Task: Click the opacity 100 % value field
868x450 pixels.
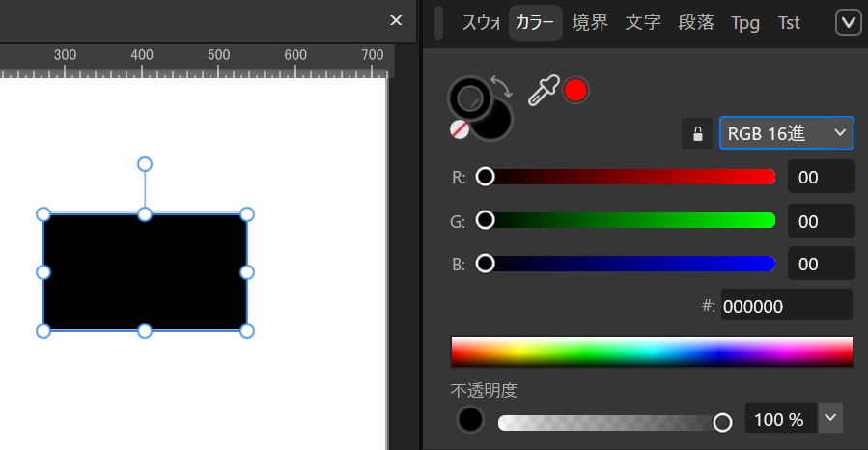Action: (781, 418)
